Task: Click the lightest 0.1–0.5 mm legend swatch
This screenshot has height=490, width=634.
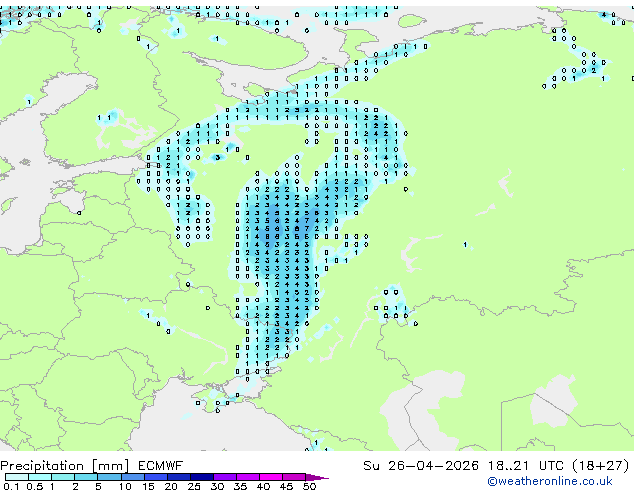Action: coord(17,477)
